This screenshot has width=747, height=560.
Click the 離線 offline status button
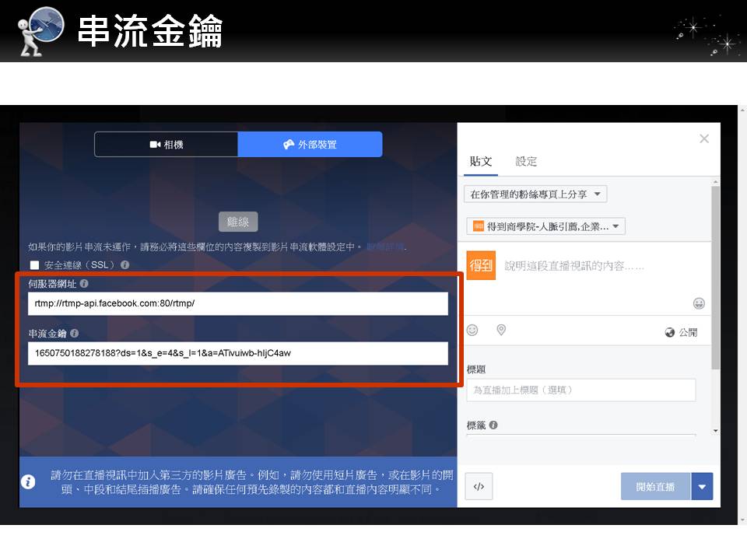[x=238, y=222]
